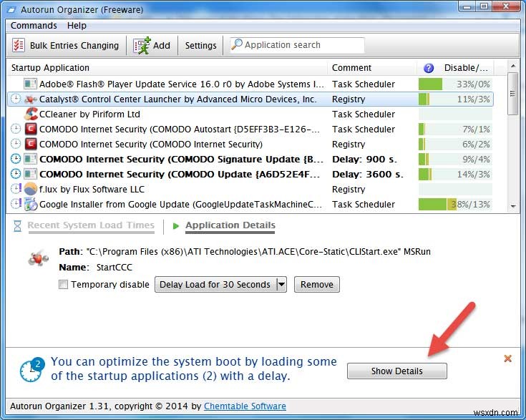Select COMODO Signature Update bold row text
This screenshot has width=526, height=420.
(181, 159)
